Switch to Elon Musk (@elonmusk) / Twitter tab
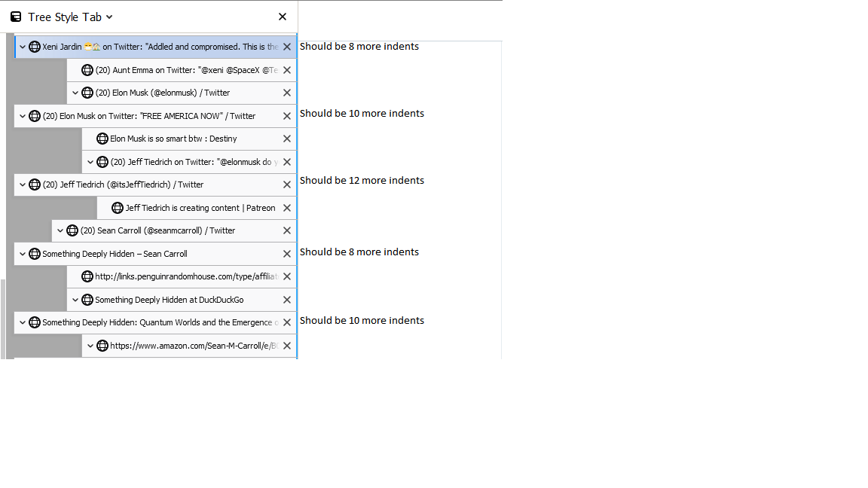868x488 pixels. click(182, 93)
